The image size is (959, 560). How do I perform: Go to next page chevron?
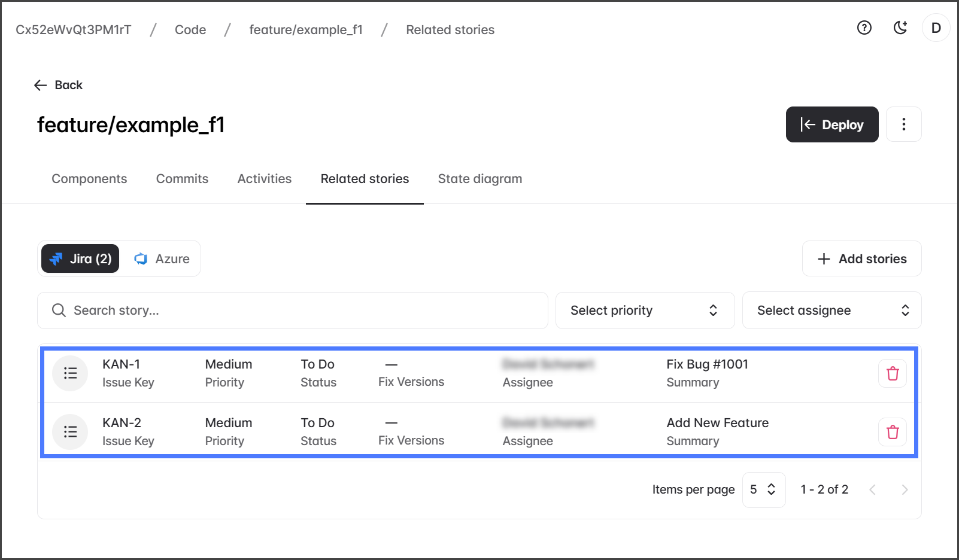(904, 490)
